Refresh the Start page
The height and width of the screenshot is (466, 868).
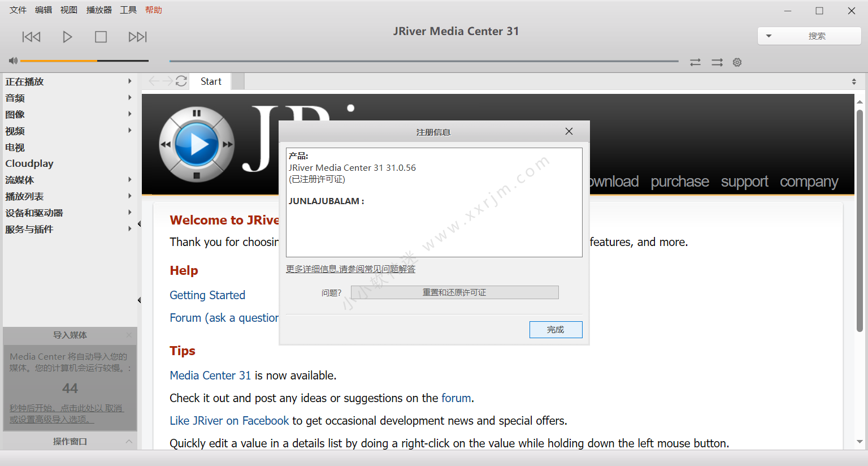(181, 81)
